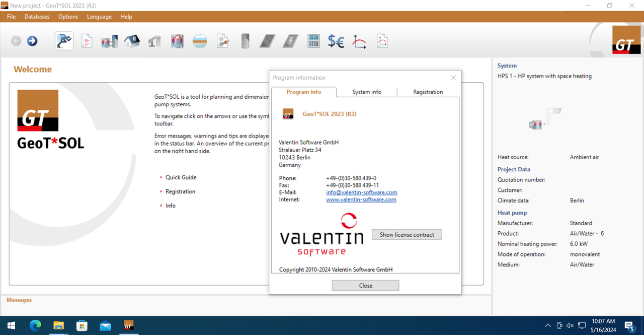644x335 pixels.
Task: Click the heat pump system diagram thumbnail
Action: pyautogui.click(x=545, y=118)
